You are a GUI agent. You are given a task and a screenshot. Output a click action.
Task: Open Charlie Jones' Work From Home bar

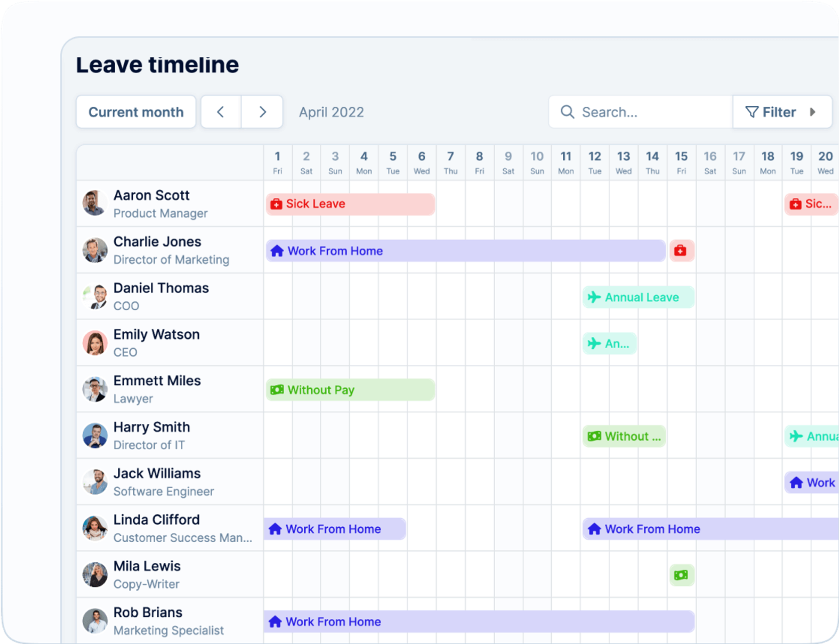pos(466,251)
